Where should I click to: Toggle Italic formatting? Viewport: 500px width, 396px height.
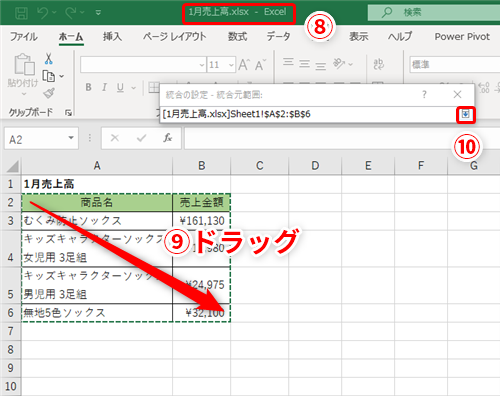(104, 87)
